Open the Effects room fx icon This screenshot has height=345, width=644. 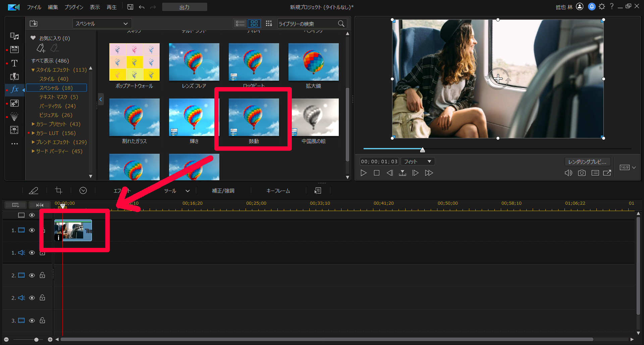click(x=15, y=89)
